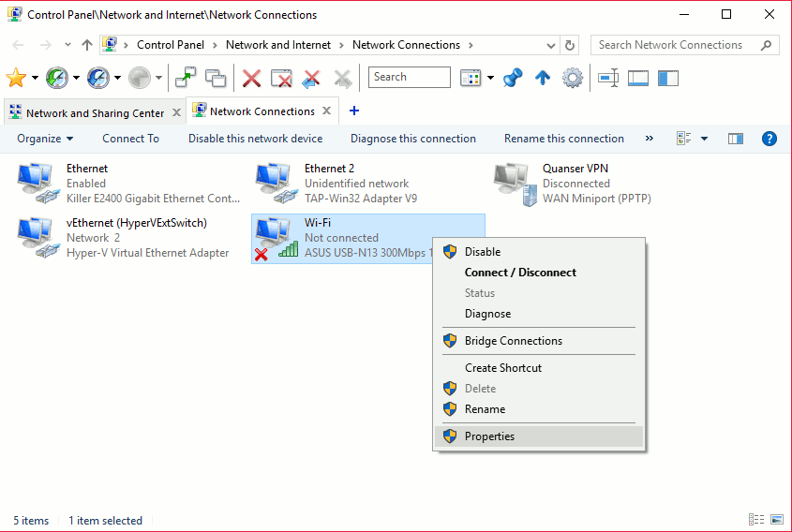Click Disable this network device
This screenshot has width=792, height=532.
(x=255, y=139)
